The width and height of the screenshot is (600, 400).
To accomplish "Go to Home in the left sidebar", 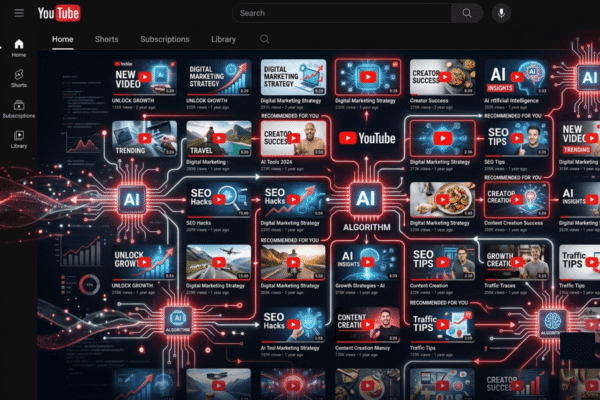I will (19, 48).
